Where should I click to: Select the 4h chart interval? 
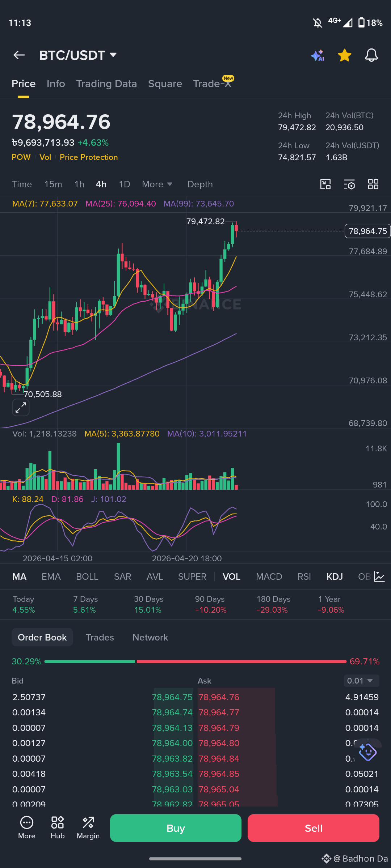click(101, 184)
